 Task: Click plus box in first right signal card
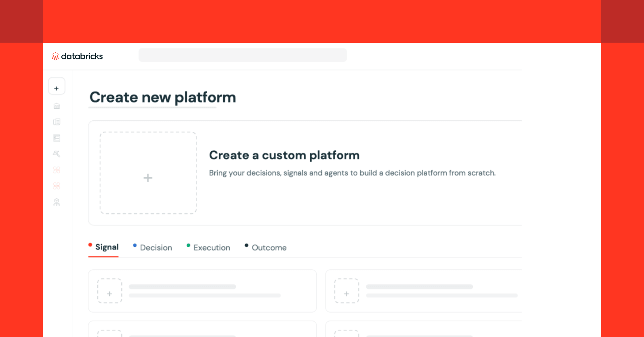point(346,291)
